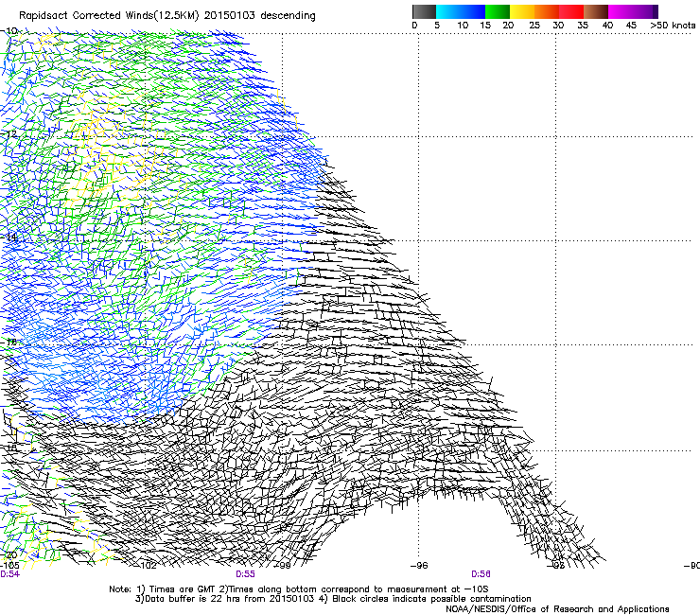Click the 'Data buffer is 22 hrs' note
Screen dimensions: 700x615
pos(225,599)
